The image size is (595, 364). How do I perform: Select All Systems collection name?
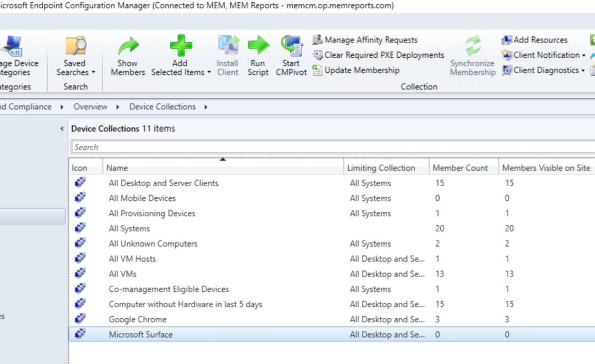129,229
